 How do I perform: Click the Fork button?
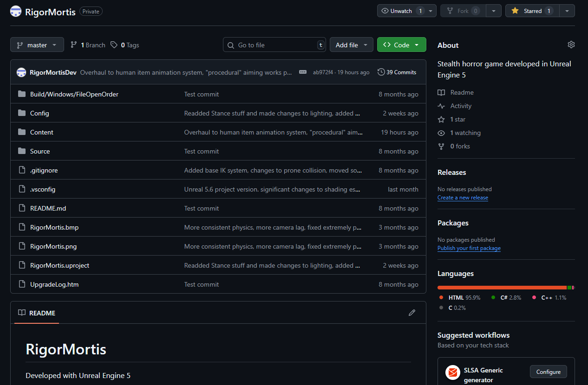[463, 11]
